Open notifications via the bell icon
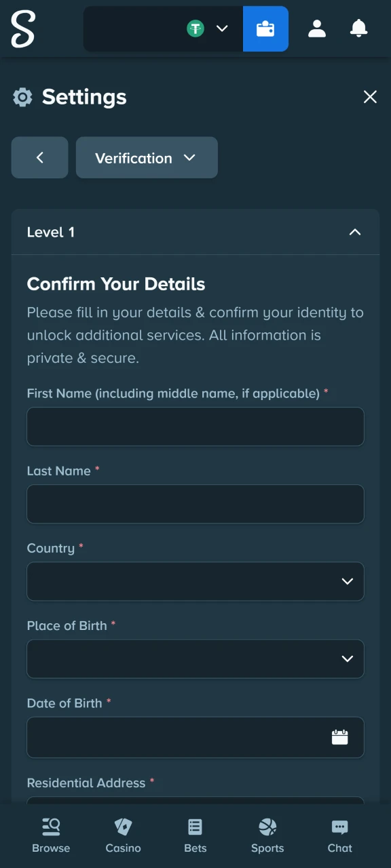The width and height of the screenshot is (391, 868). click(358, 28)
